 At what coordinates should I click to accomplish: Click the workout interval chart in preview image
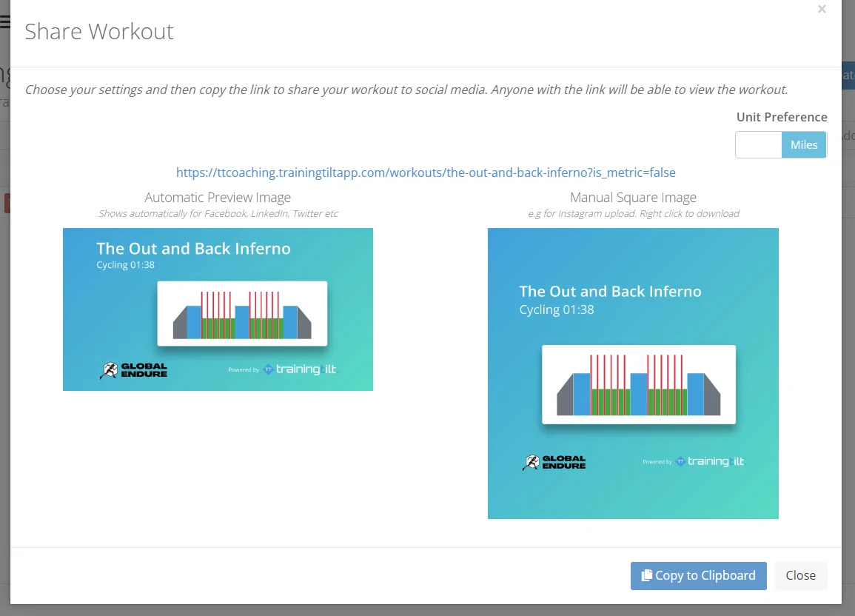tap(242, 313)
